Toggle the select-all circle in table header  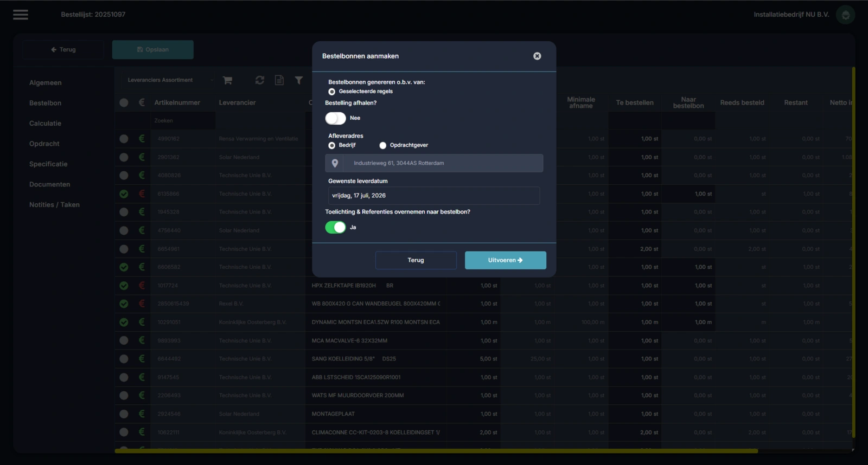click(x=124, y=102)
